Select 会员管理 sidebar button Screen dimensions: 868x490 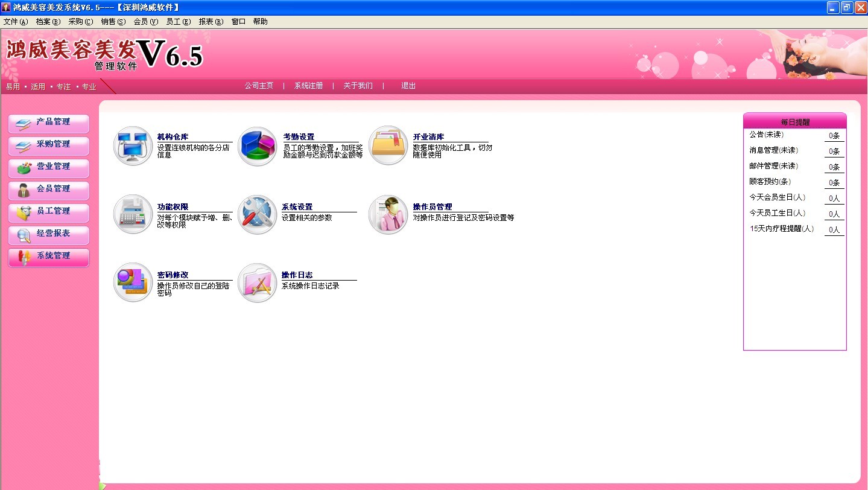[49, 190]
